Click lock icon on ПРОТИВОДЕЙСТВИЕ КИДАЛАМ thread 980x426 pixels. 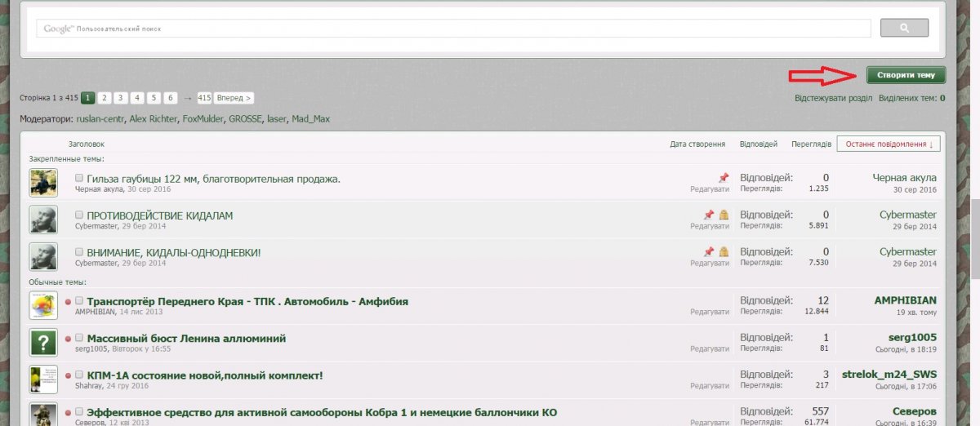click(x=724, y=215)
